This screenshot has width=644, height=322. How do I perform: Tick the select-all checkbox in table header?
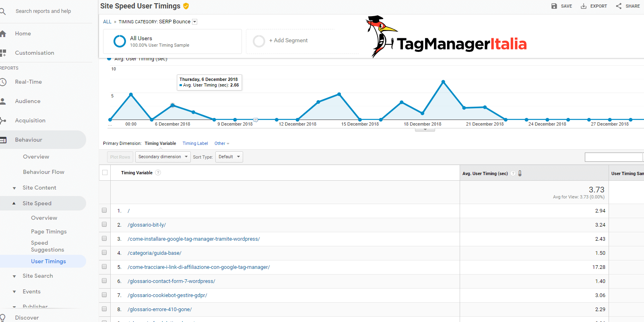pyautogui.click(x=105, y=173)
